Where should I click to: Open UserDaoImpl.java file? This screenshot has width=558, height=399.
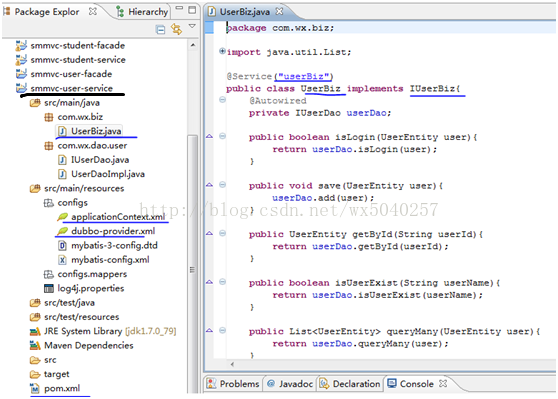coord(108,174)
